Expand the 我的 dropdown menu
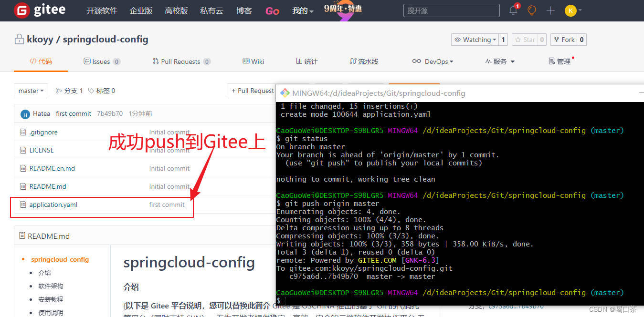This screenshot has width=644, height=317. click(x=303, y=10)
